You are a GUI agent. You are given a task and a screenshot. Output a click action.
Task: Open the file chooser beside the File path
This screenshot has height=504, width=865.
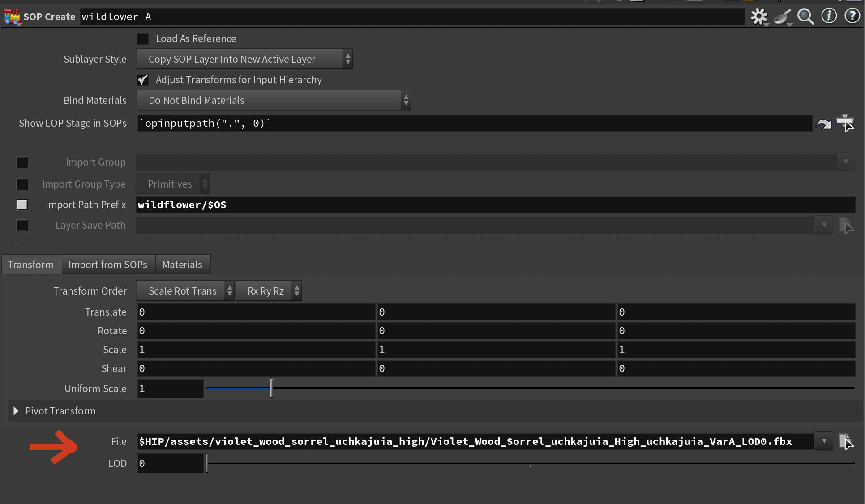[x=845, y=442]
